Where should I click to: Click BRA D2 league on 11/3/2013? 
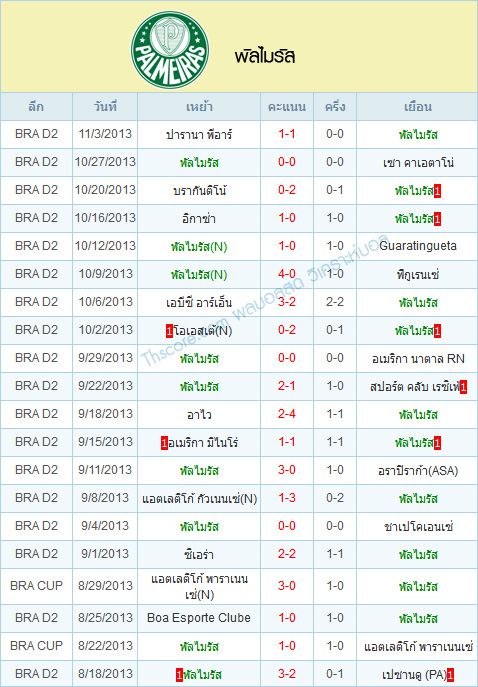(x=36, y=134)
